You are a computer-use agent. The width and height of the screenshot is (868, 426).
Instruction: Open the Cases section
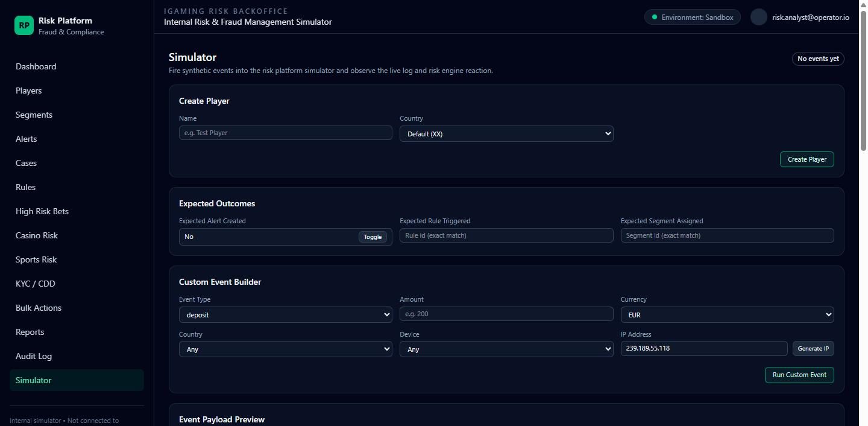coord(77,163)
